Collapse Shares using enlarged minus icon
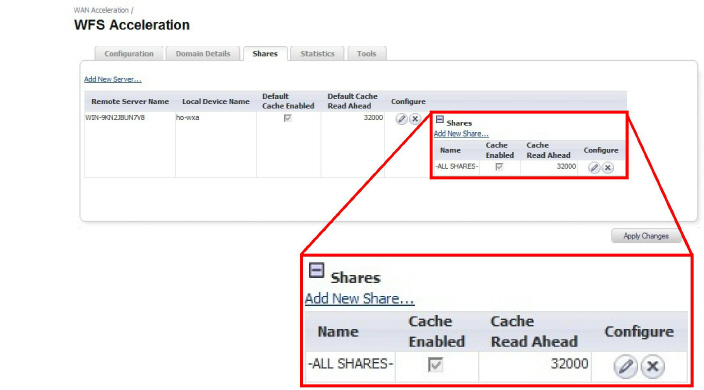 [317, 270]
